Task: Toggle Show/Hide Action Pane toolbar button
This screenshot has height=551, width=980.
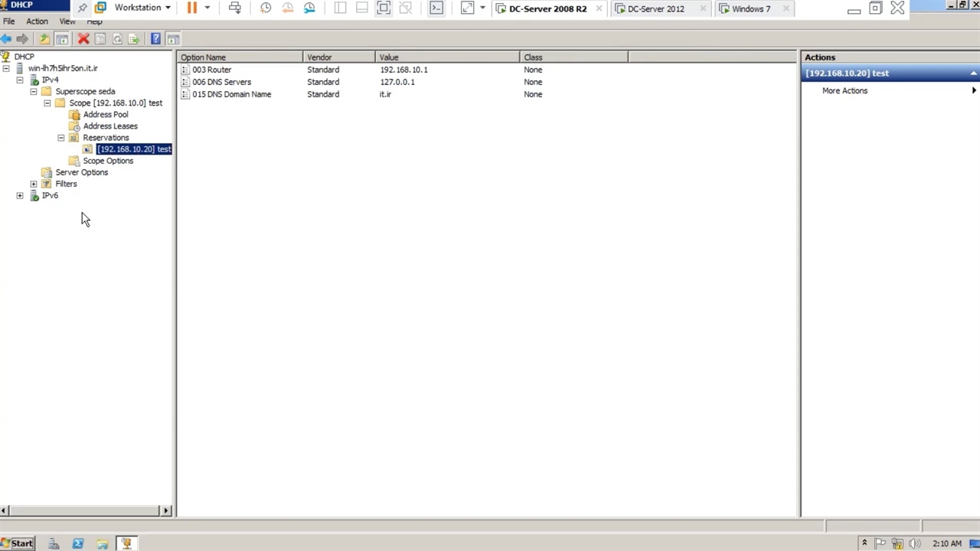Action: tap(173, 39)
